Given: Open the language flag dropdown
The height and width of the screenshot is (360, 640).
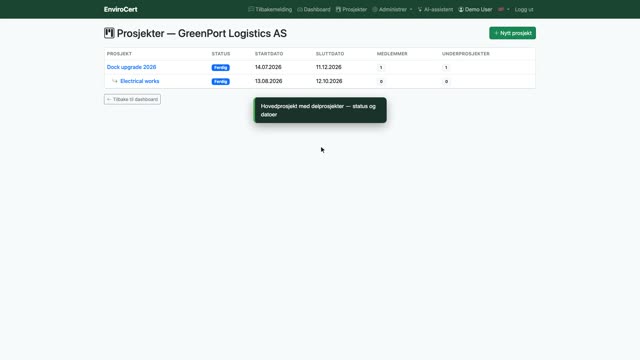Looking at the screenshot, I should click(503, 9).
